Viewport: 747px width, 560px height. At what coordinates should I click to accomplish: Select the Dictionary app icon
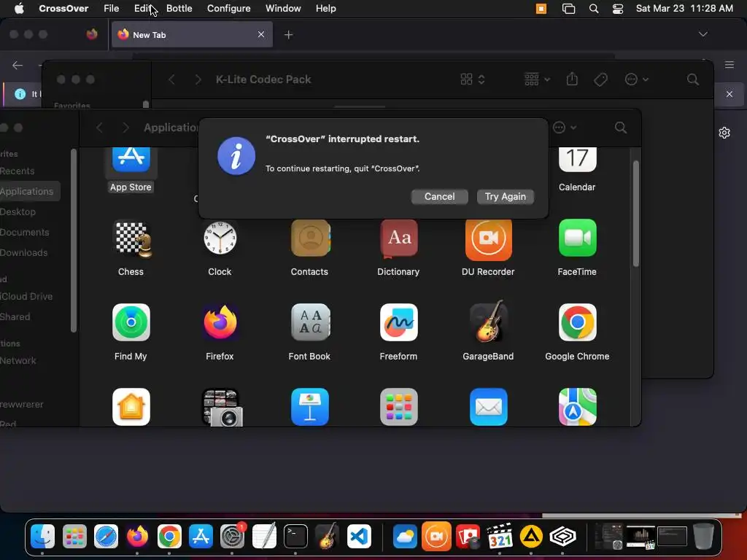[x=399, y=238]
